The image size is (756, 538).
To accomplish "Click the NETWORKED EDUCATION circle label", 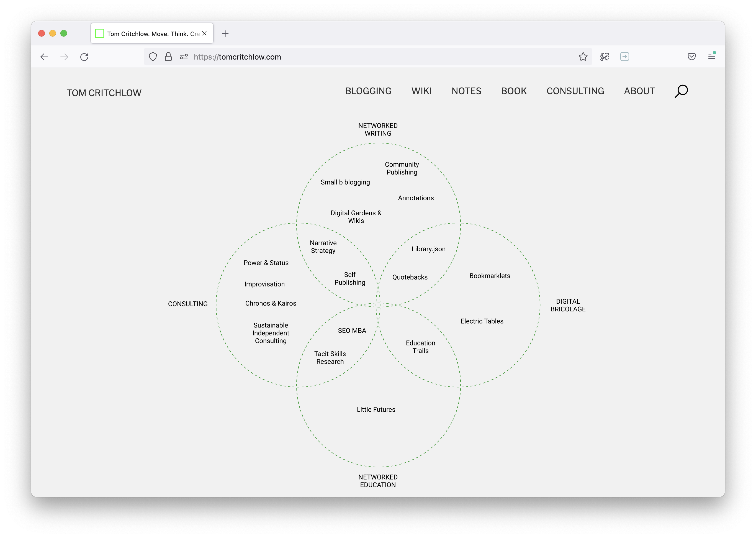I will [378, 481].
